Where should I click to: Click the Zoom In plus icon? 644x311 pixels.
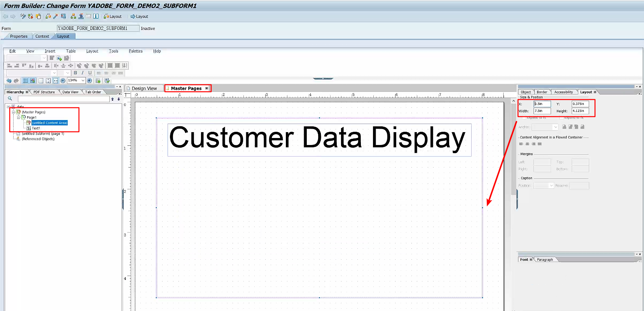click(89, 80)
